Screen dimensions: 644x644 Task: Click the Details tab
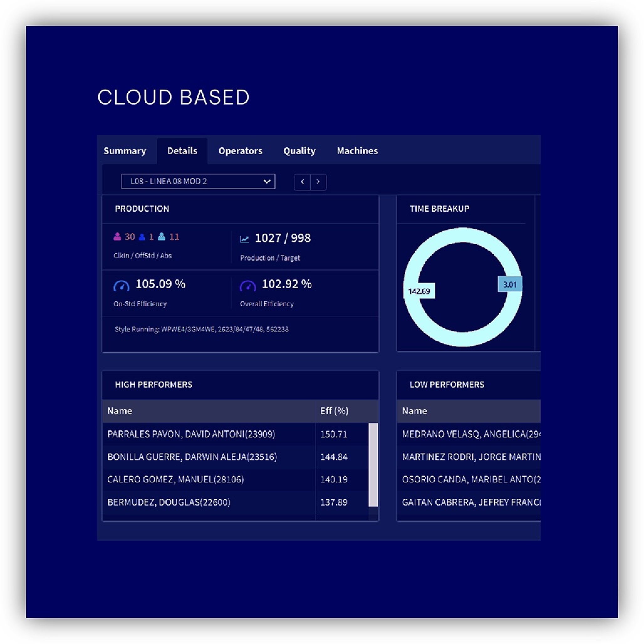pos(182,151)
